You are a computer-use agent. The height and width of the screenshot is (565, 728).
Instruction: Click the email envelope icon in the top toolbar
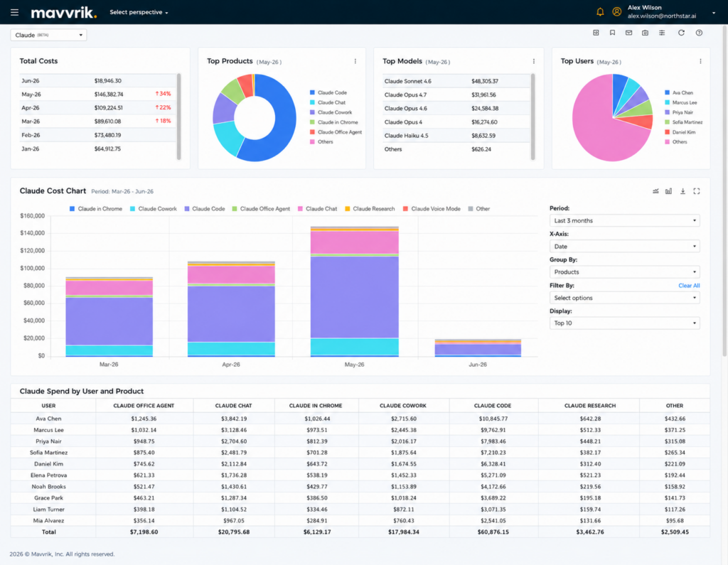[x=628, y=33]
